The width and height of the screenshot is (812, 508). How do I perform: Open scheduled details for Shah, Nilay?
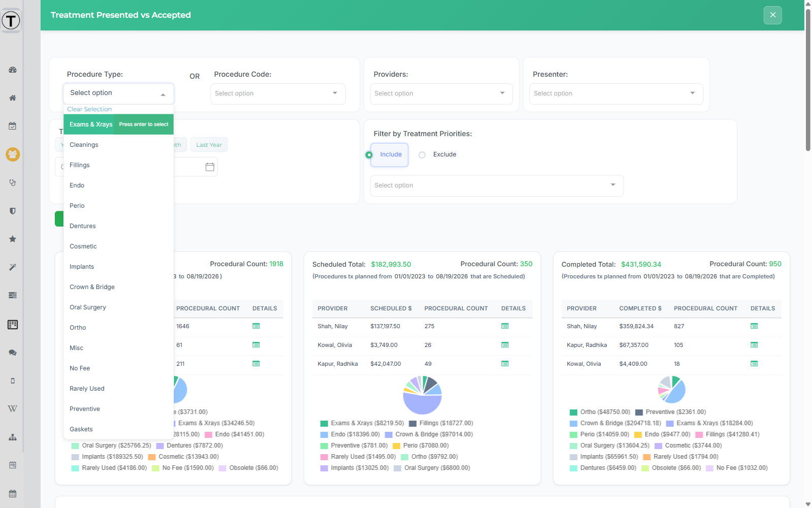(505, 326)
